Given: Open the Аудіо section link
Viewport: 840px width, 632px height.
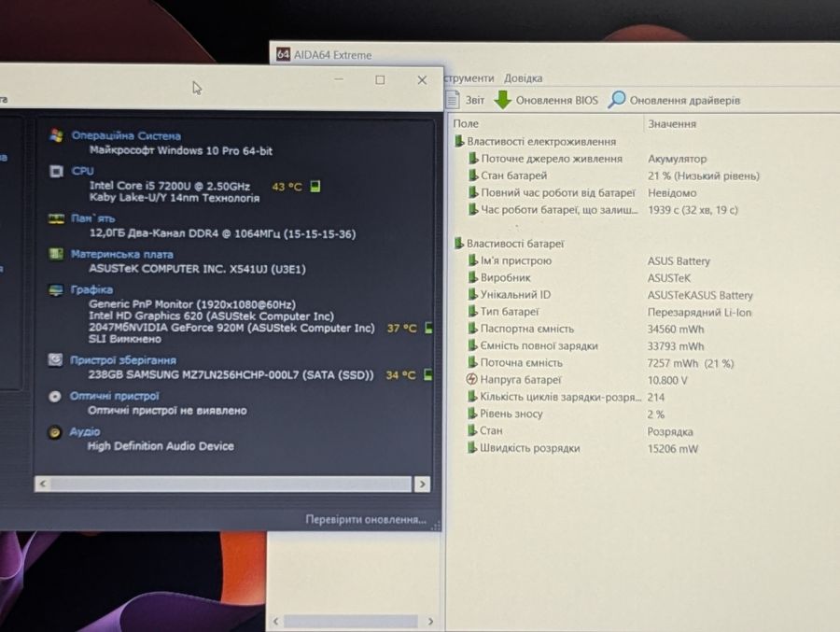Looking at the screenshot, I should pyautogui.click(x=85, y=431).
